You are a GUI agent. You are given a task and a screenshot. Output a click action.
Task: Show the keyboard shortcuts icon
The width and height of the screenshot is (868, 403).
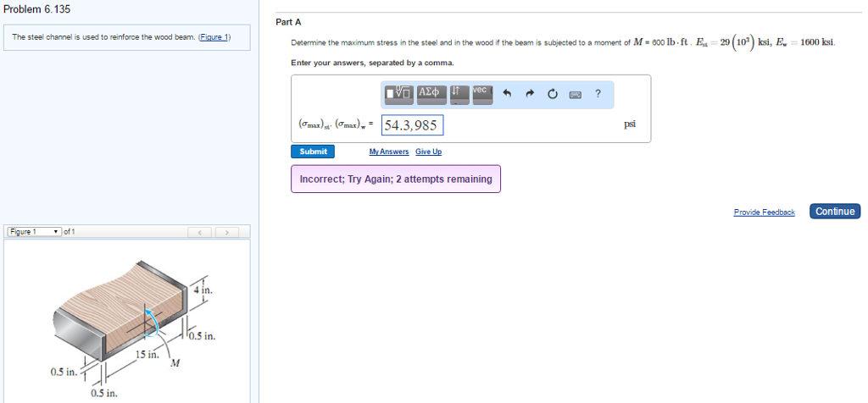tap(576, 94)
